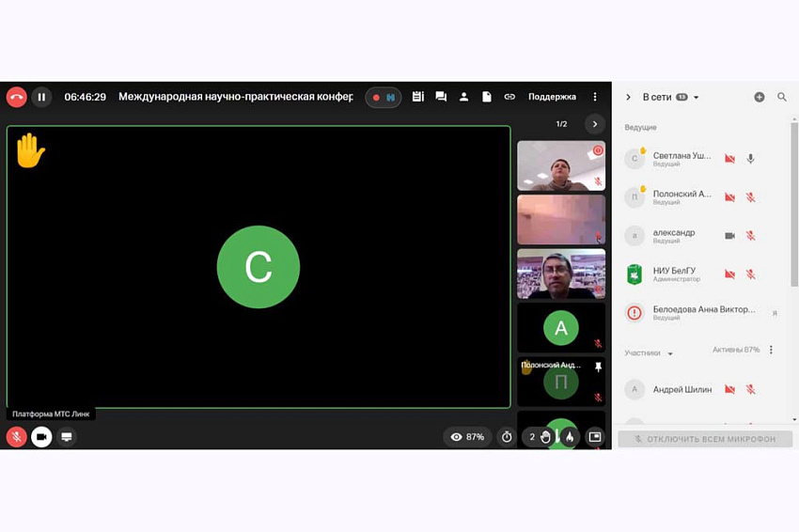Viewport: 799px width, 532px height.
Task: Expand the Участники section dropdown arrow
Action: (x=670, y=354)
